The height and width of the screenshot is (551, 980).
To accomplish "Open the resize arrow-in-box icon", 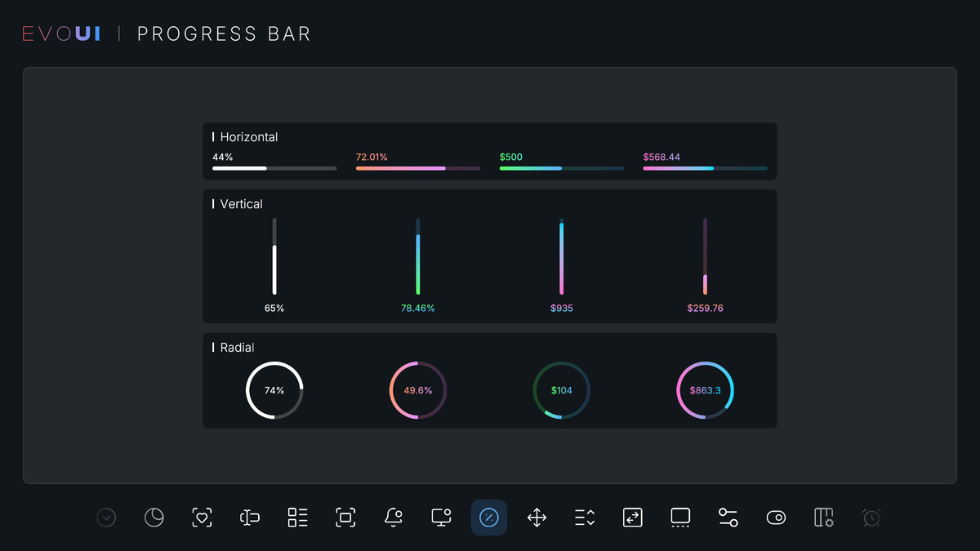I will coord(633,518).
